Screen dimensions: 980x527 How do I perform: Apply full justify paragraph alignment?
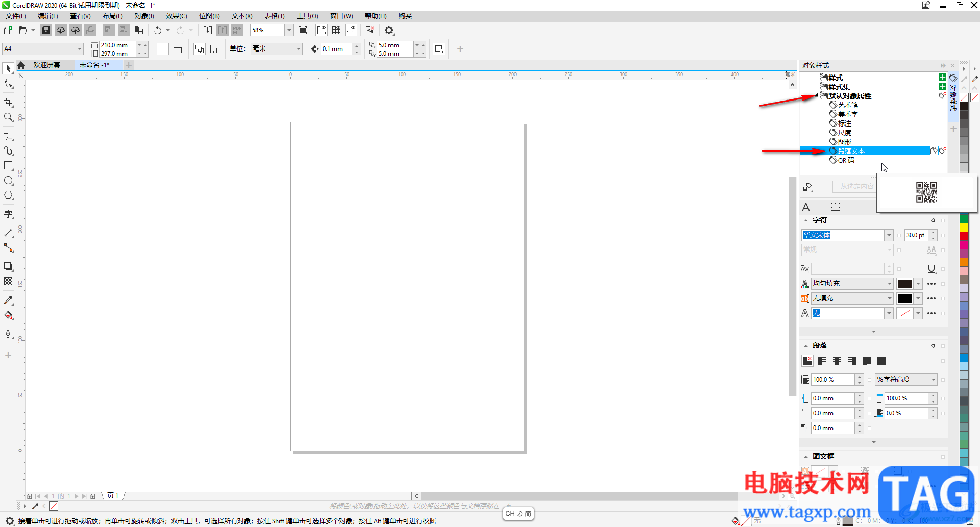point(867,361)
